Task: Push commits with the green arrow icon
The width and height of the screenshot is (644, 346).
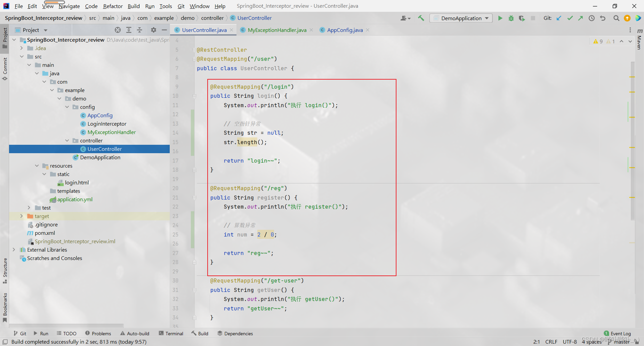Action: (x=581, y=18)
